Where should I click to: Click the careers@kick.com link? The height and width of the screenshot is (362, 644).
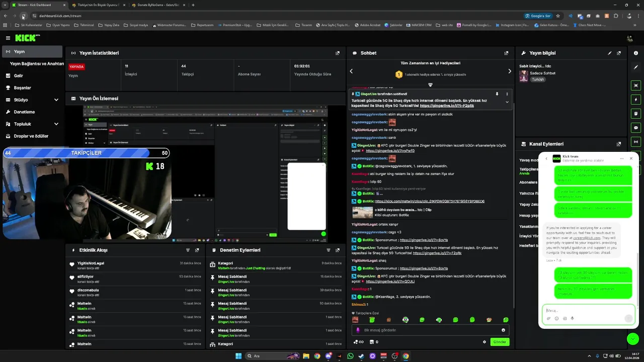(587, 238)
